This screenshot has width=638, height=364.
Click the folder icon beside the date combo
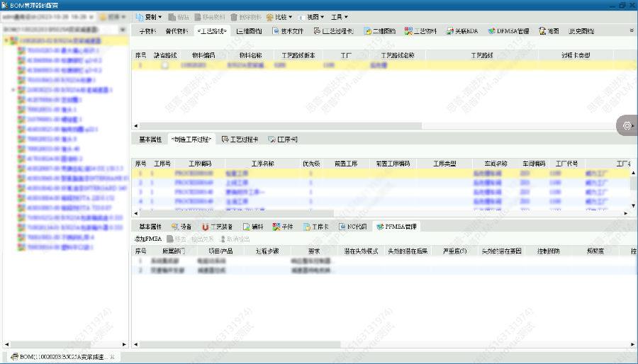click(103, 17)
